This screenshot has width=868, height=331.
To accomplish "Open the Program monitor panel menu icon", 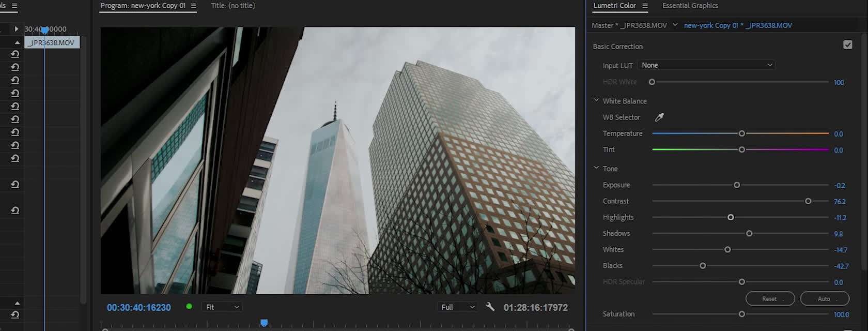I will (x=194, y=6).
